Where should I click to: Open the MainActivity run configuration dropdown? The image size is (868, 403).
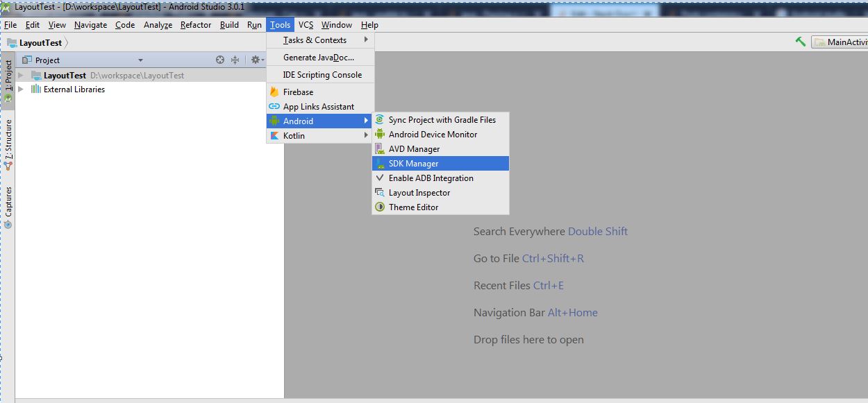[840, 42]
